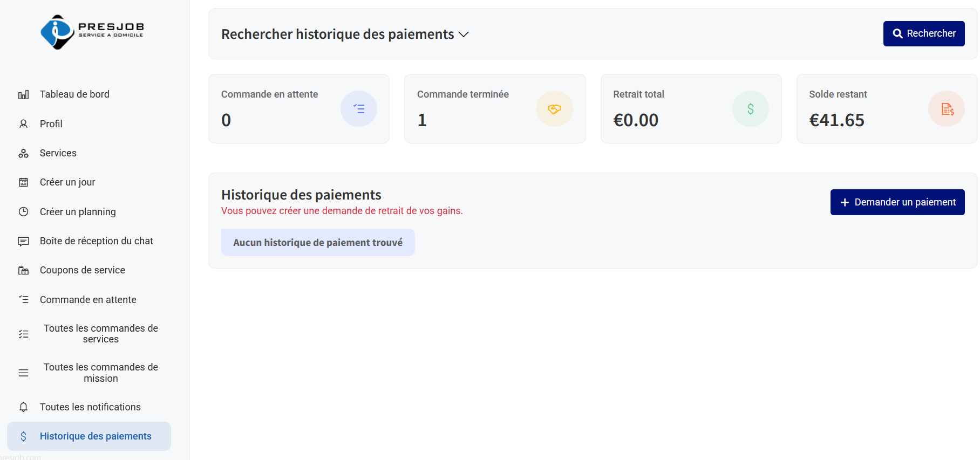The height and width of the screenshot is (460, 980).
Task: Select the notifications bell icon
Action: click(24, 407)
